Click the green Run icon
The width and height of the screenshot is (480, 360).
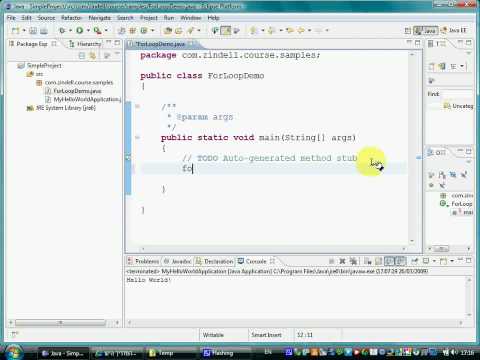[x=80, y=30]
